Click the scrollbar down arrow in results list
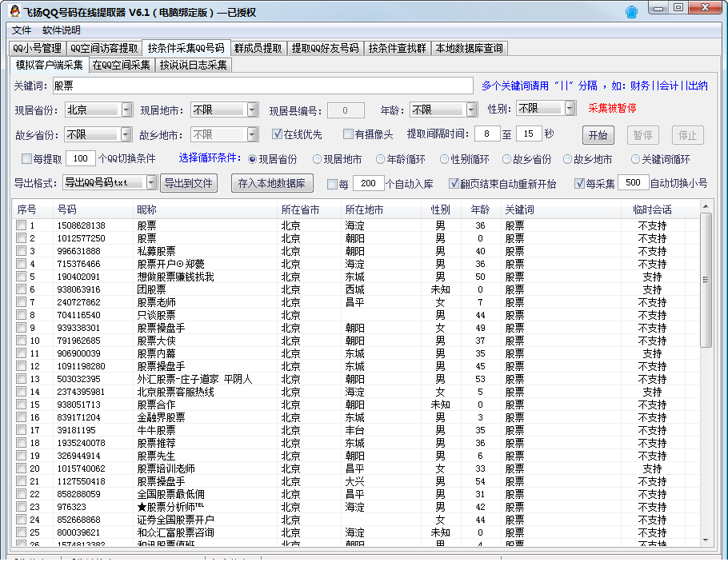The height and width of the screenshot is (578, 728). 706,540
